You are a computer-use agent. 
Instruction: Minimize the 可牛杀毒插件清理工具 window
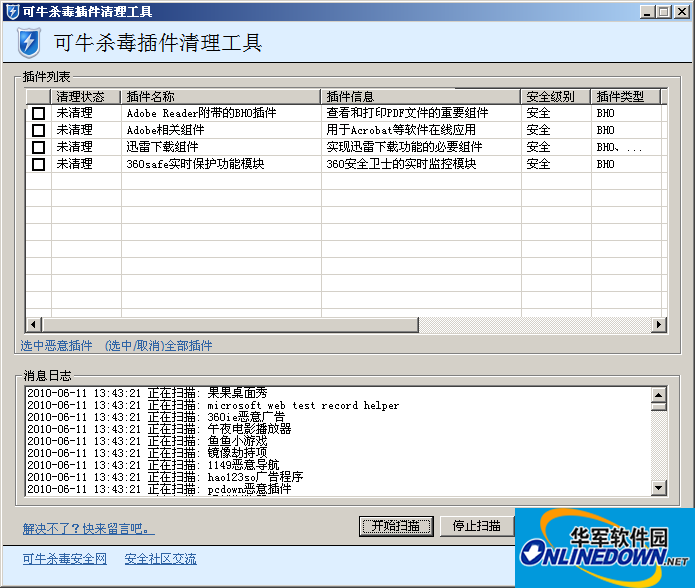coord(648,12)
